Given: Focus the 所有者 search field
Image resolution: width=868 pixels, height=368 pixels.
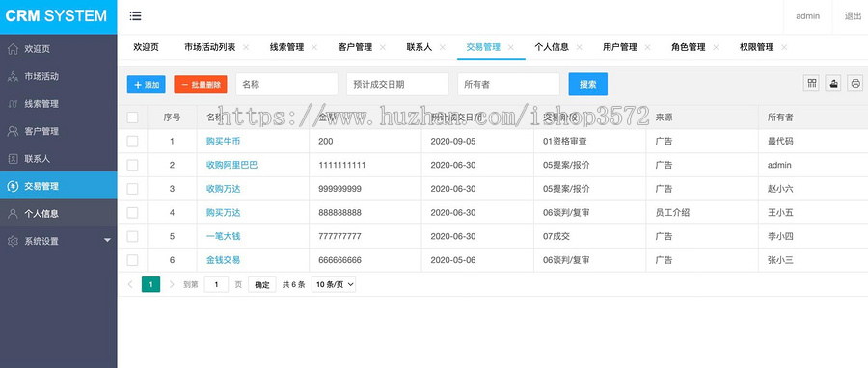Looking at the screenshot, I should pos(508,84).
